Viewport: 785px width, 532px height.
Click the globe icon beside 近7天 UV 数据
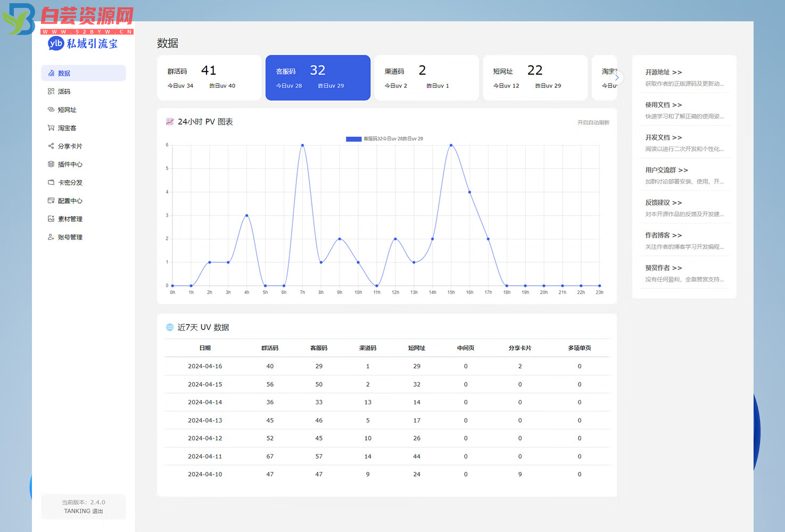tap(170, 327)
